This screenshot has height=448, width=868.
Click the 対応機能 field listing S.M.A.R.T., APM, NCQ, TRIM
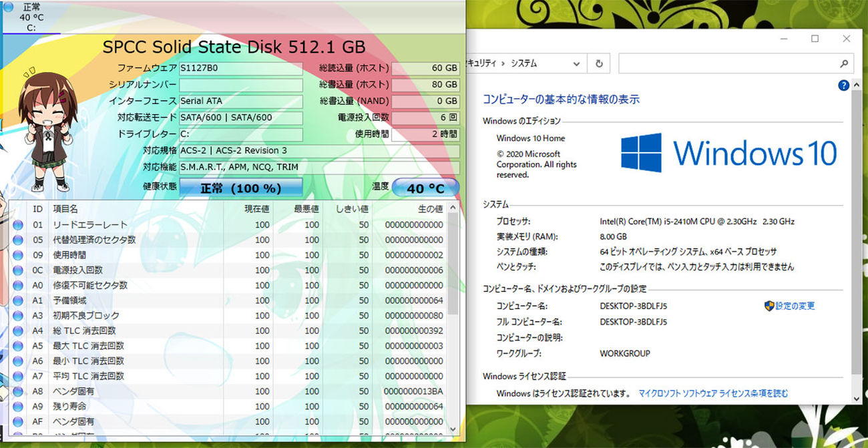tap(320, 167)
